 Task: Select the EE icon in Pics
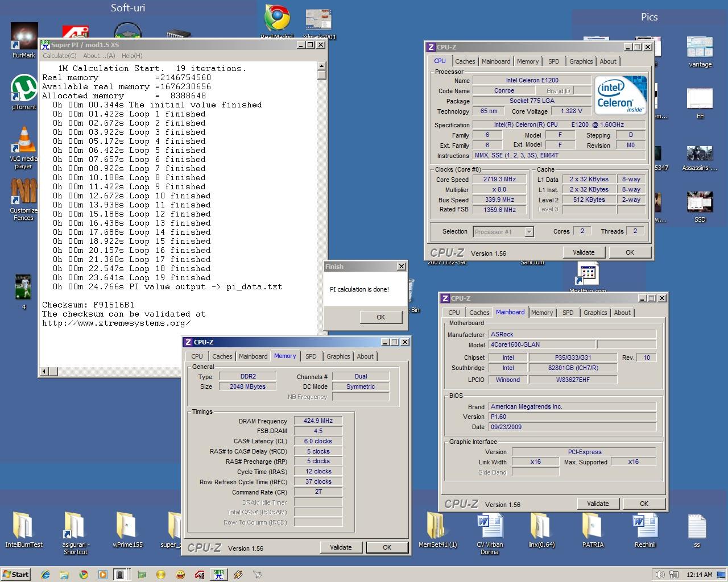pyautogui.click(x=700, y=103)
